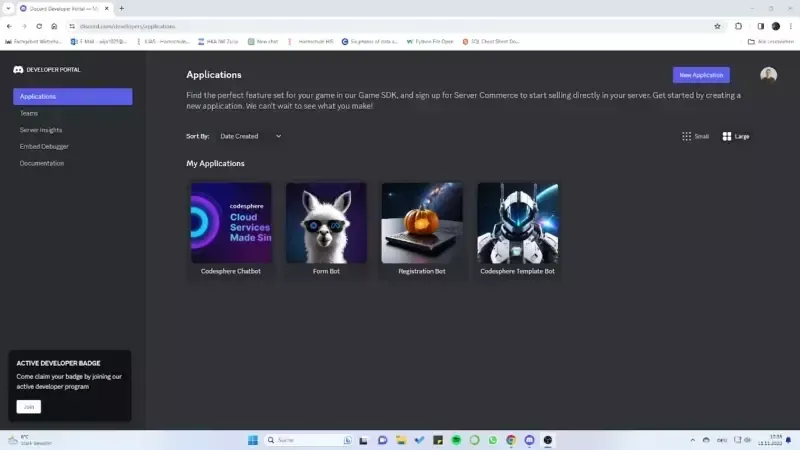Image resolution: width=800 pixels, height=450 pixels.
Task: Click the Discord logo in Developer Portal header
Action: (x=18, y=69)
